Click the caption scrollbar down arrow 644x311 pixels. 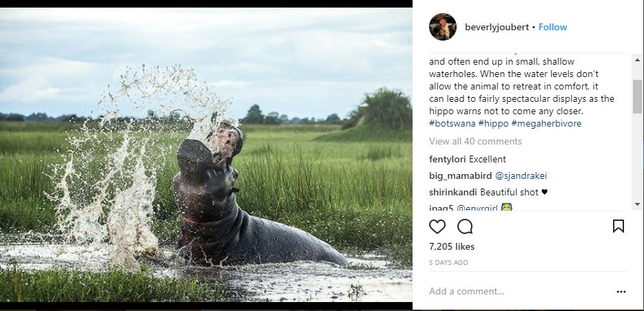637,204
